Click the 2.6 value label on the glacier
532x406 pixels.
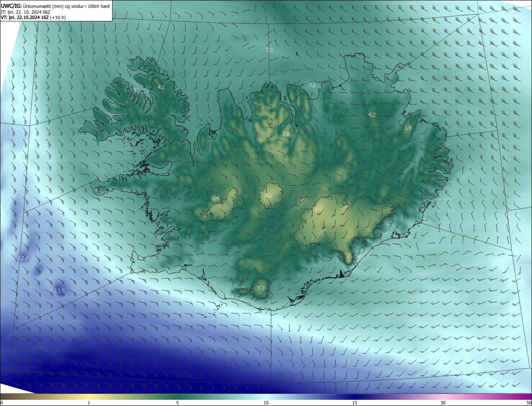[x=216, y=198]
